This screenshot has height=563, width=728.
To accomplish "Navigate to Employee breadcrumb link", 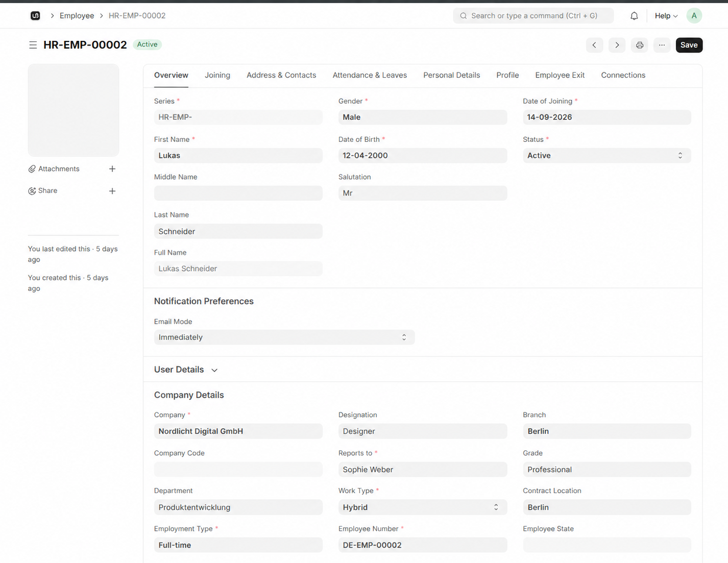I will (x=77, y=16).
